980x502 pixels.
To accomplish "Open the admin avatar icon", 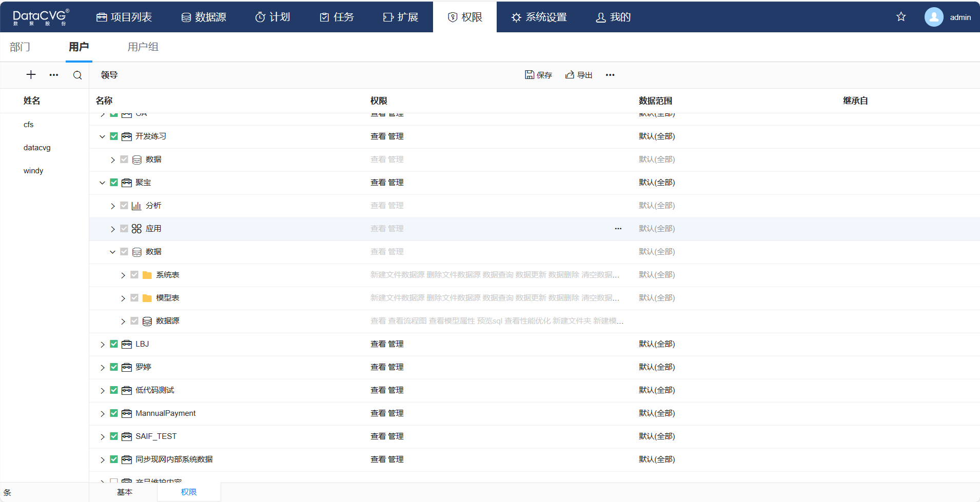I will pyautogui.click(x=934, y=17).
